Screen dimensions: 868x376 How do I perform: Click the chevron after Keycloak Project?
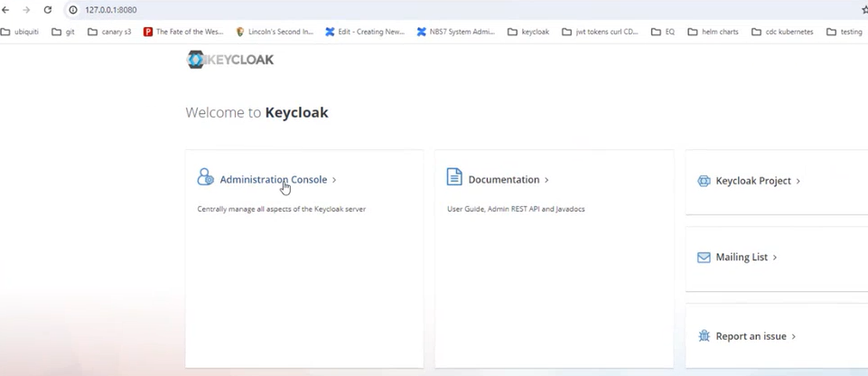click(798, 181)
